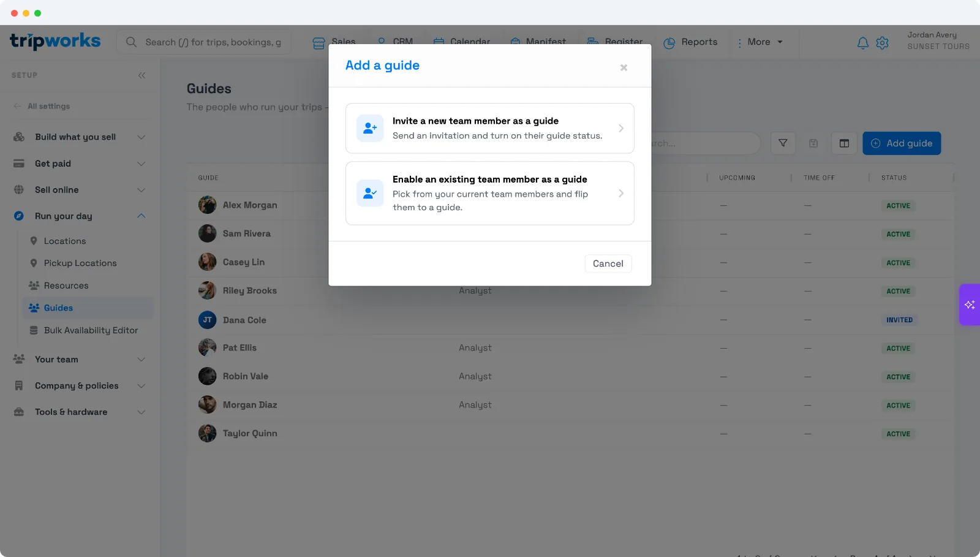Expand Sell online section
Screen dimensions: 980x557
80,190
